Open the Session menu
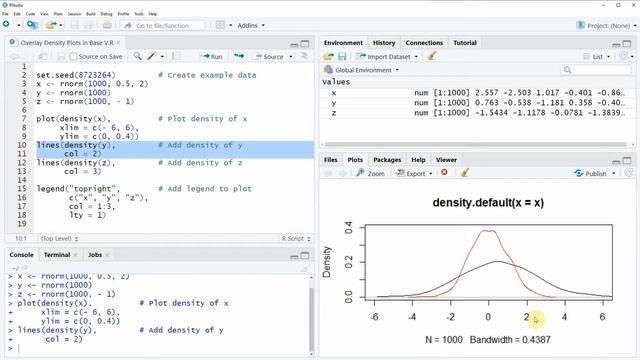 point(74,14)
